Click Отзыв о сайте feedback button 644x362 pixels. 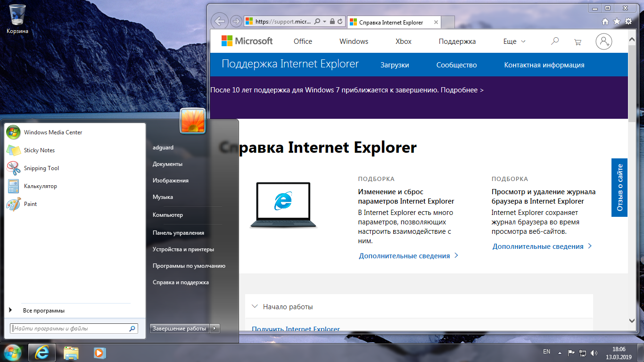pos(619,188)
